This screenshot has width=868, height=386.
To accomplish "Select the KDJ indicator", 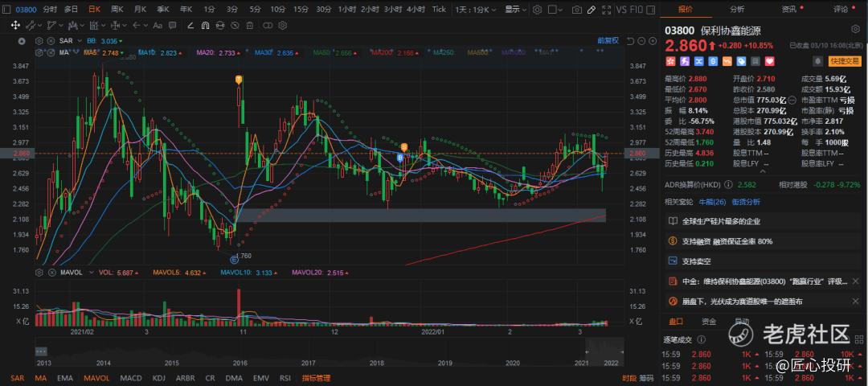I will 159,378.
